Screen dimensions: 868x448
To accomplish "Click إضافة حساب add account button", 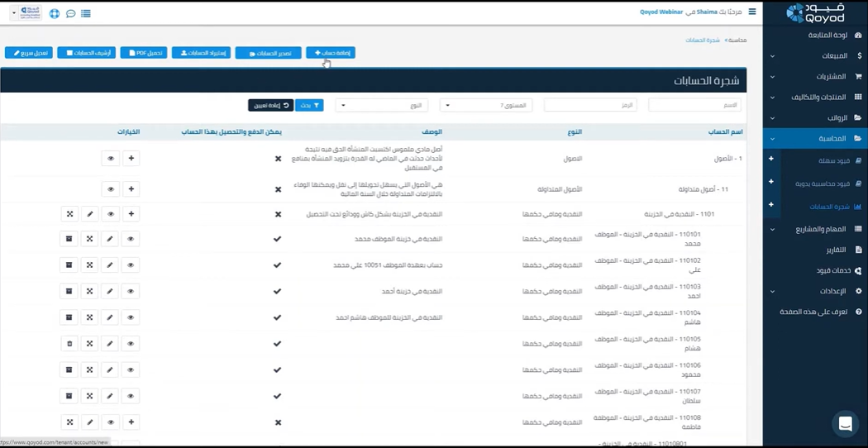I will pyautogui.click(x=331, y=53).
